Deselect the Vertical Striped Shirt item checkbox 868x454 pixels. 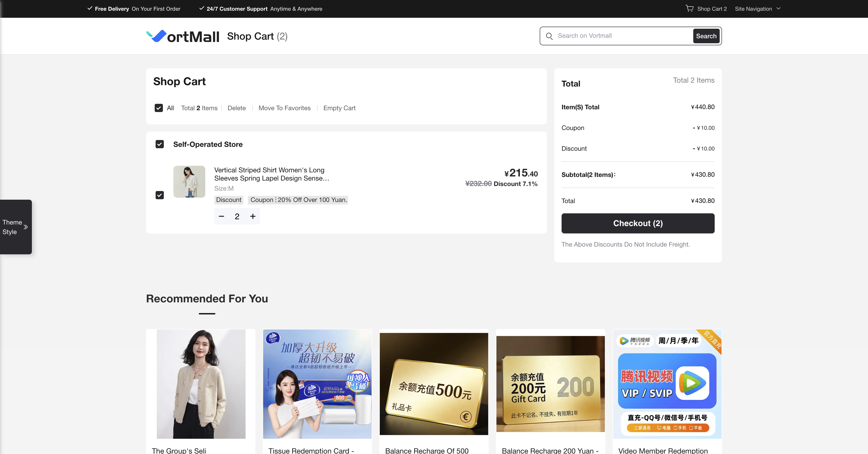point(160,195)
